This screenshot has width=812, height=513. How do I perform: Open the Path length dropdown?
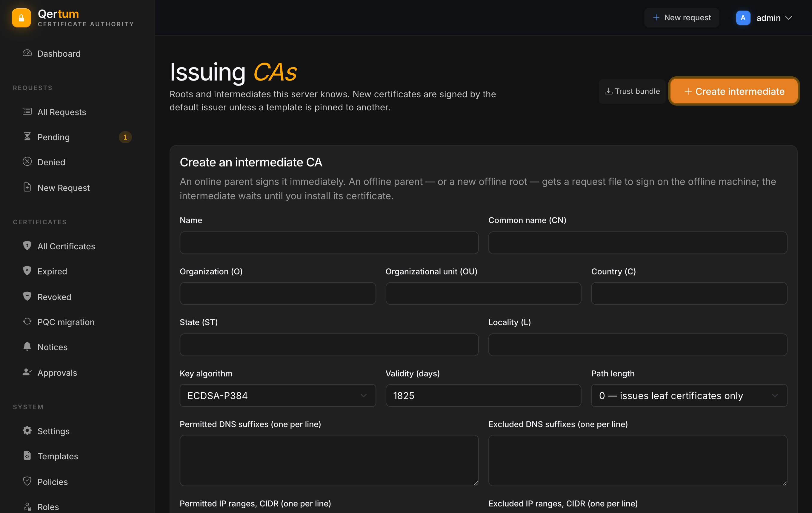pos(689,395)
